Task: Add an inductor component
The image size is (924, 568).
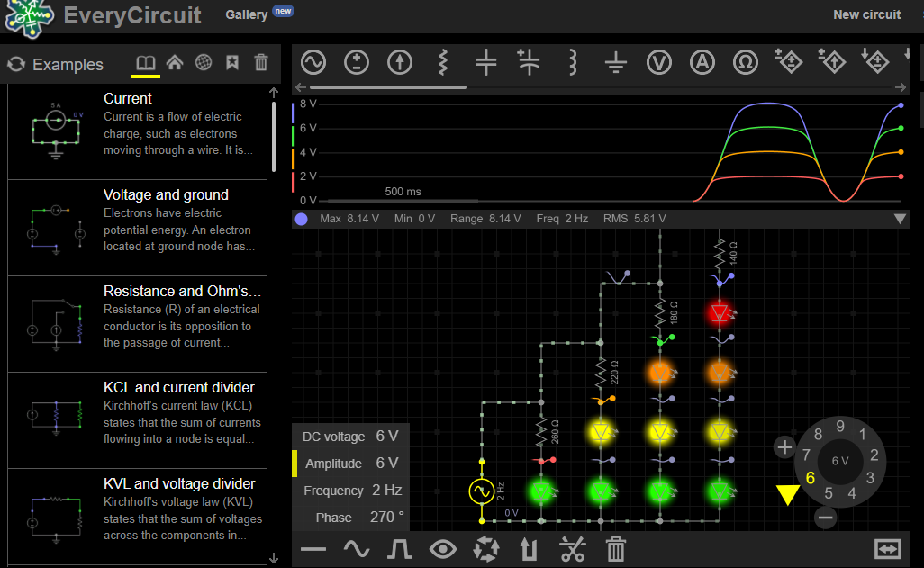Action: 572,62
